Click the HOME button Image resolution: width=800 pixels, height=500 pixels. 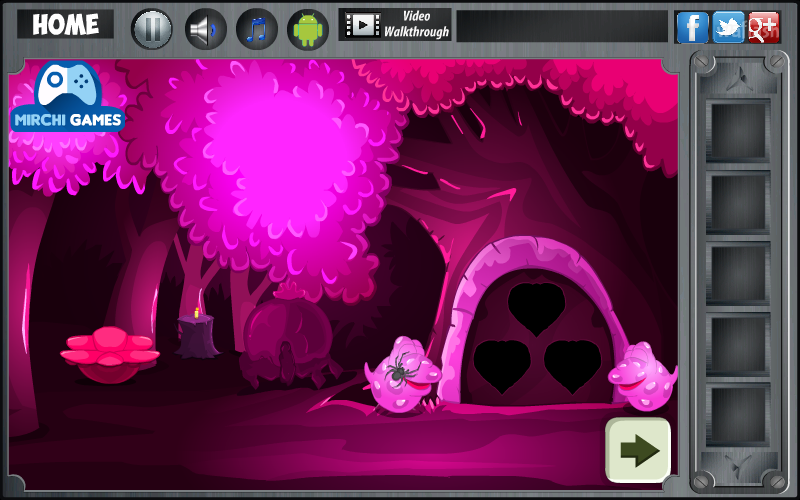tap(65, 24)
